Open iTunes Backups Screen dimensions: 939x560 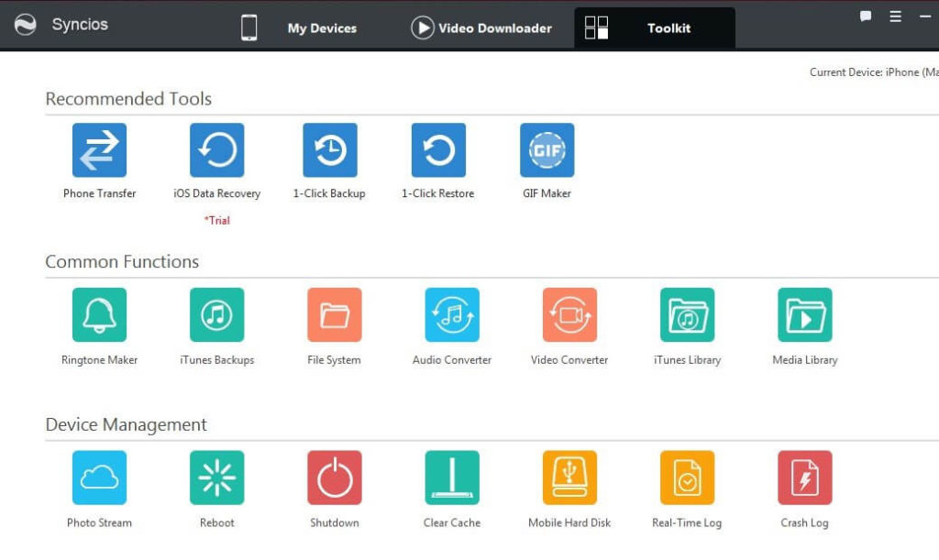(x=216, y=314)
